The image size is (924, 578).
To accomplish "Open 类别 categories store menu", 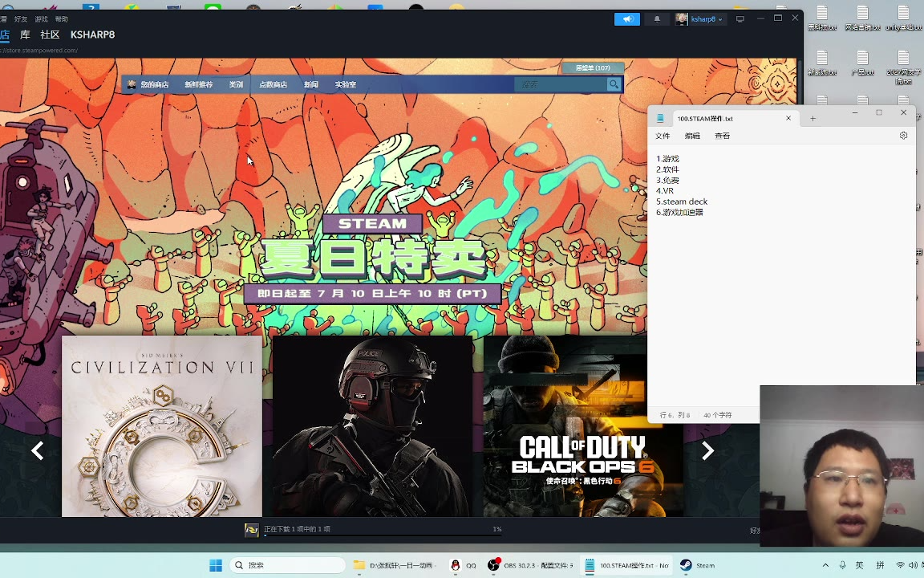I will click(x=236, y=84).
